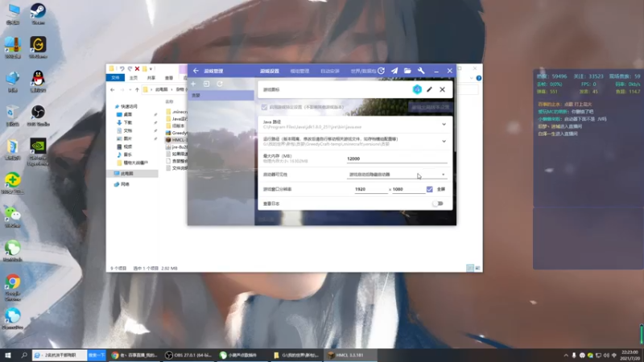Click the red delete X in Explorer's quick access toolbar
This screenshot has width=644, height=362.
pyautogui.click(x=137, y=68)
